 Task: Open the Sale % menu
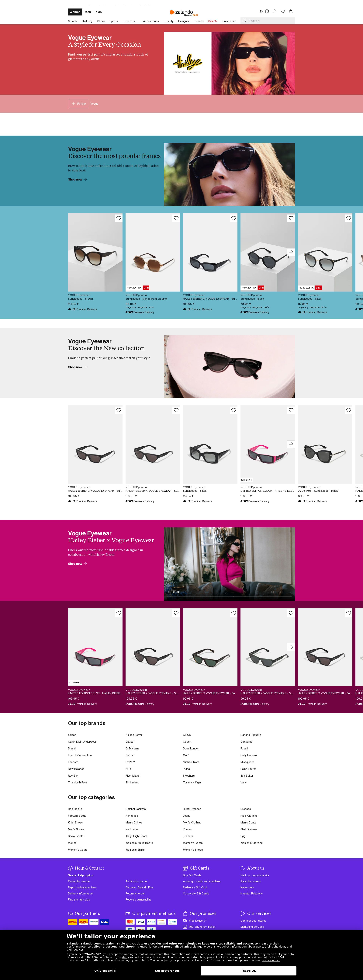pos(213,21)
